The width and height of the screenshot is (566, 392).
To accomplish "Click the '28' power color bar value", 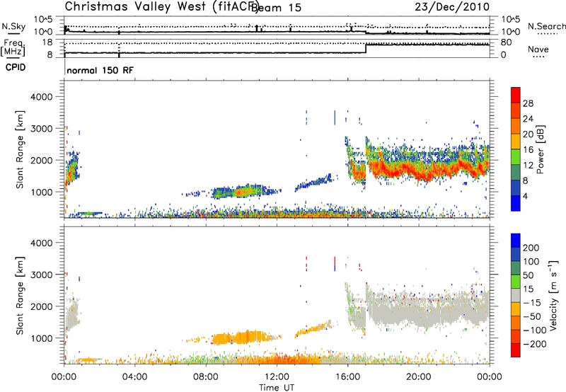I will [528, 103].
